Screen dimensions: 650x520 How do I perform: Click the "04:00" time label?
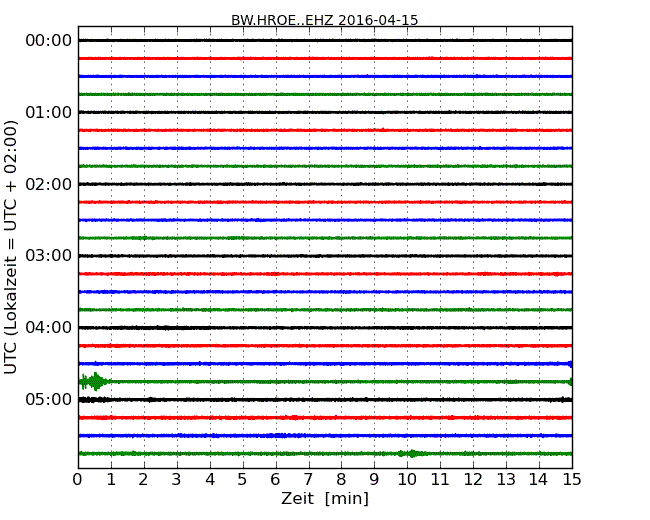[x=49, y=328]
